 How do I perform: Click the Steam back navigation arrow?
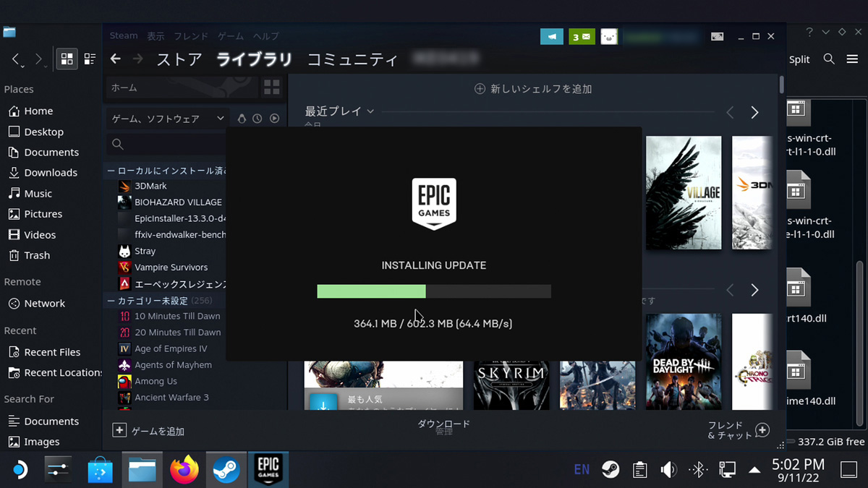point(115,59)
